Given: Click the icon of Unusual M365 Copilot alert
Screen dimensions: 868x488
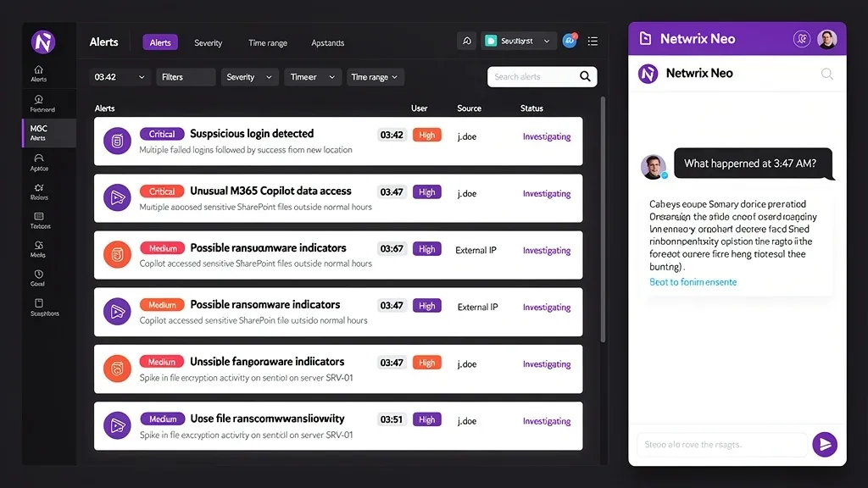Looking at the screenshot, I should pyautogui.click(x=117, y=197).
